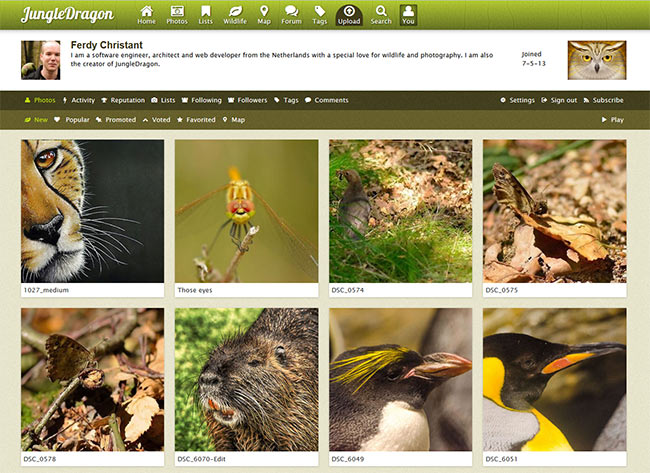Filter photos by Voted
650x473 pixels.
click(156, 119)
